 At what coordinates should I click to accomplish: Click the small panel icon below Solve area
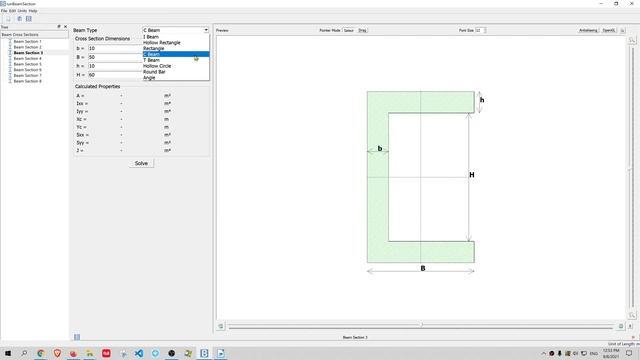coord(77,337)
